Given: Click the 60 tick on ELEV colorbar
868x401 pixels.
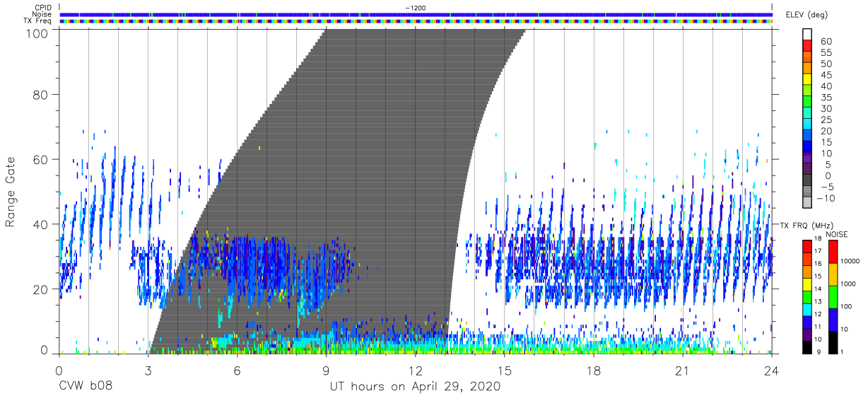Looking at the screenshot, I should tap(826, 41).
